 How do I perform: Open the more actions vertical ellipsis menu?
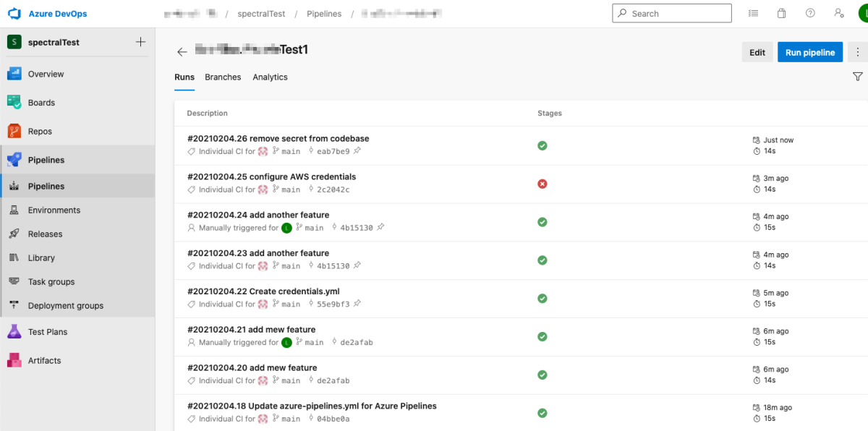(x=858, y=52)
